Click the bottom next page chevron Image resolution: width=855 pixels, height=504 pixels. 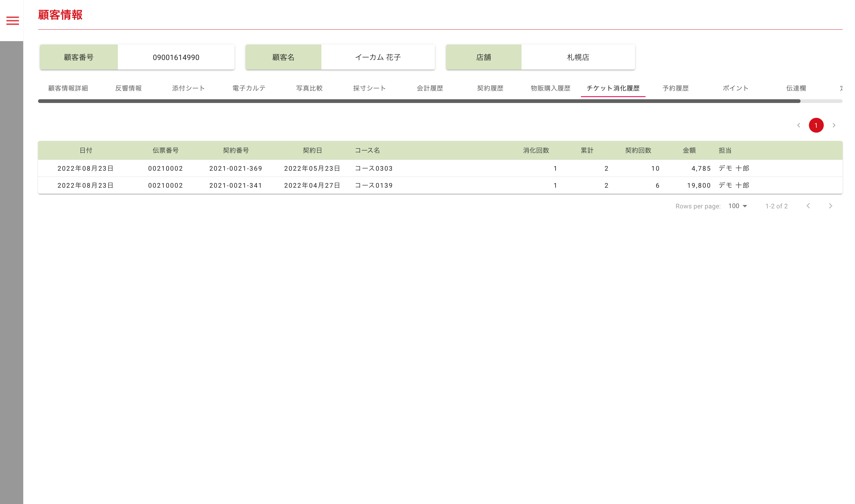(830, 206)
